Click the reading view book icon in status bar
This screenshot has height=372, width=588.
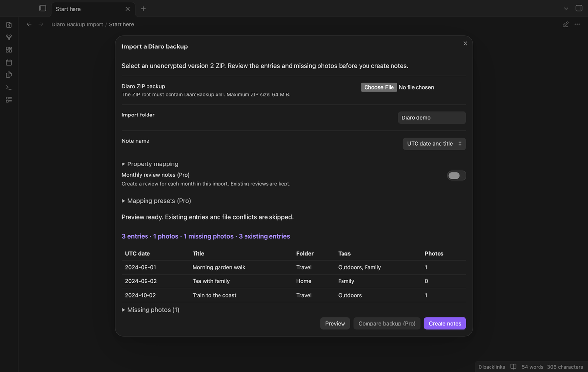513,367
